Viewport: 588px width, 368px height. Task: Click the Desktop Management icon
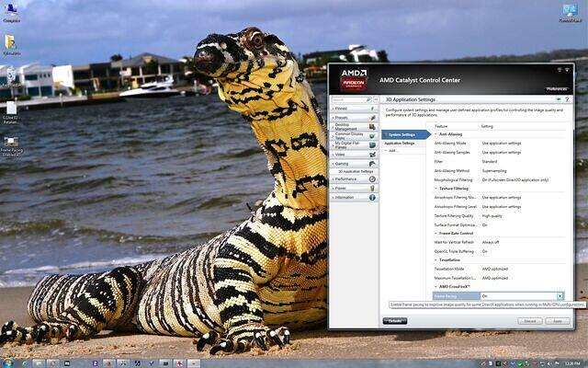pyautogui.click(x=373, y=127)
